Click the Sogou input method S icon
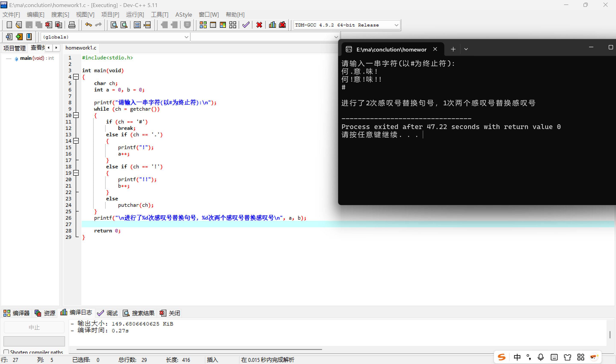The height and width of the screenshot is (364, 616). point(502,357)
